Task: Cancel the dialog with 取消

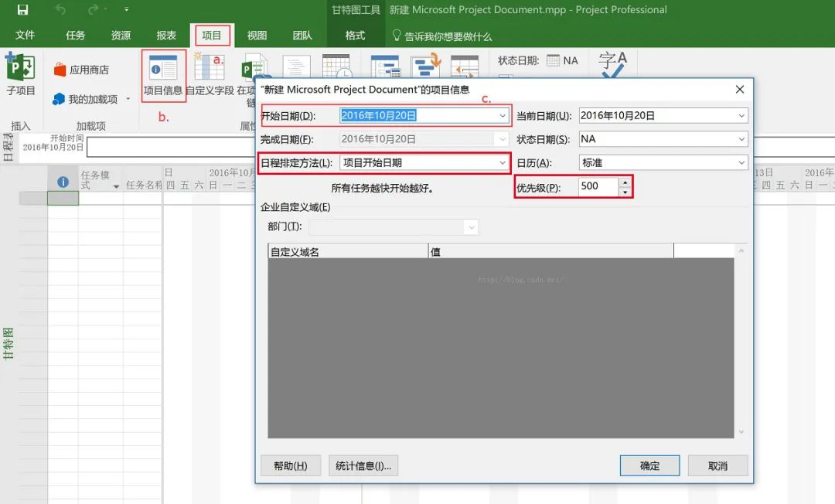Action: click(717, 465)
